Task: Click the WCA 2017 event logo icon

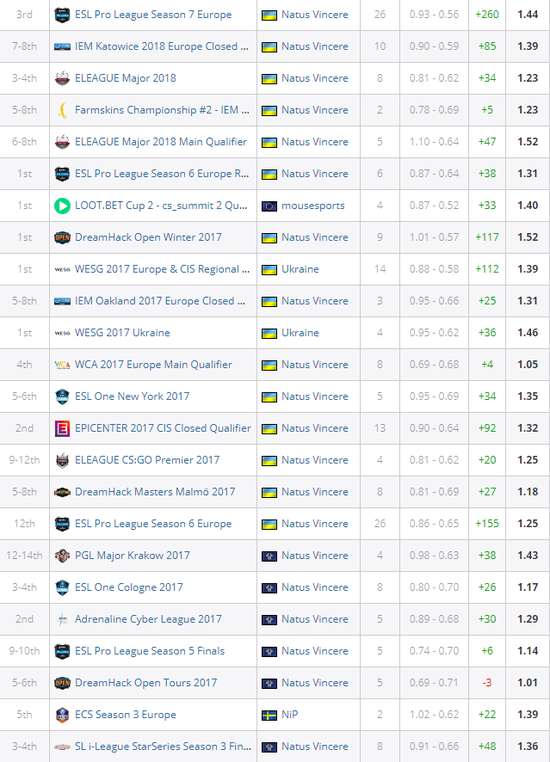Action: pos(62,364)
